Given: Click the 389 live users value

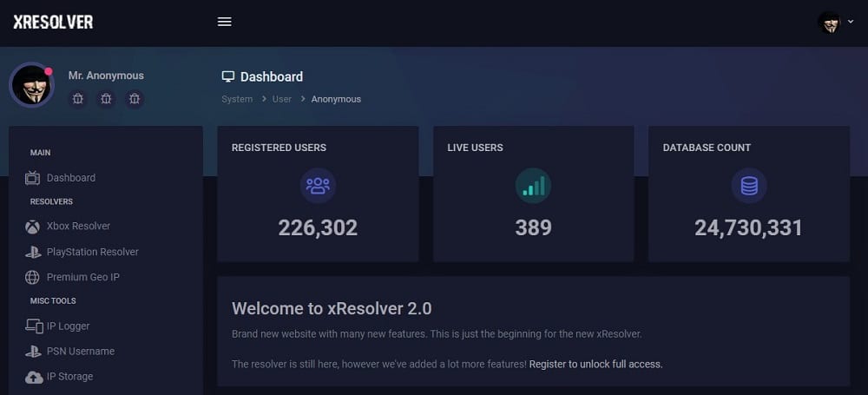Looking at the screenshot, I should click(533, 227).
